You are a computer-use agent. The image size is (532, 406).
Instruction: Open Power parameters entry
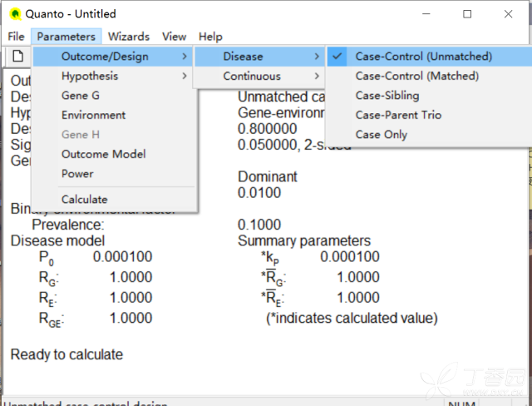point(115,174)
